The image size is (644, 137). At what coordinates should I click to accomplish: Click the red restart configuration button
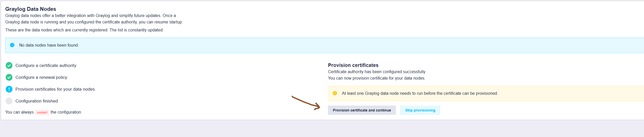point(42,112)
